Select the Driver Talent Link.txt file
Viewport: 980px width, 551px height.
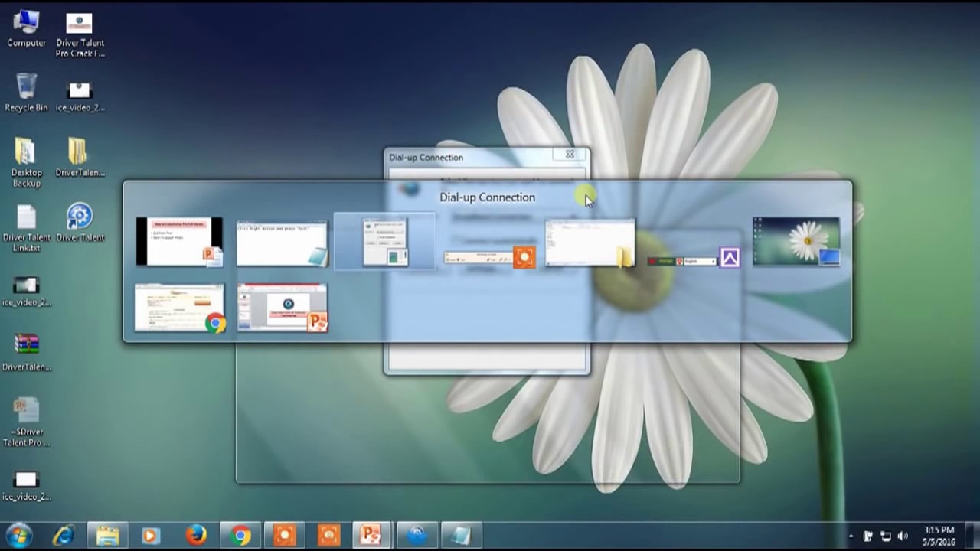tap(26, 228)
